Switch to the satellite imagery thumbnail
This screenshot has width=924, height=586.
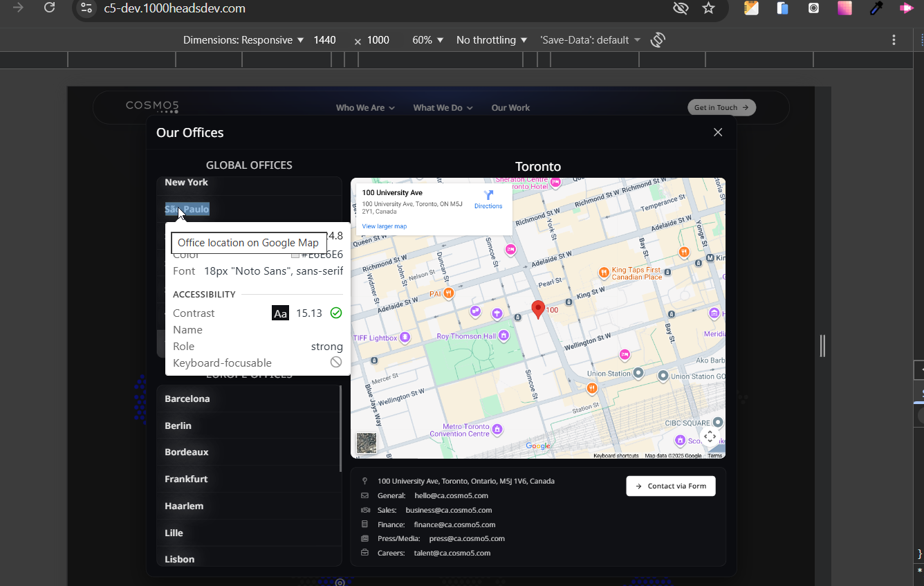tap(367, 443)
